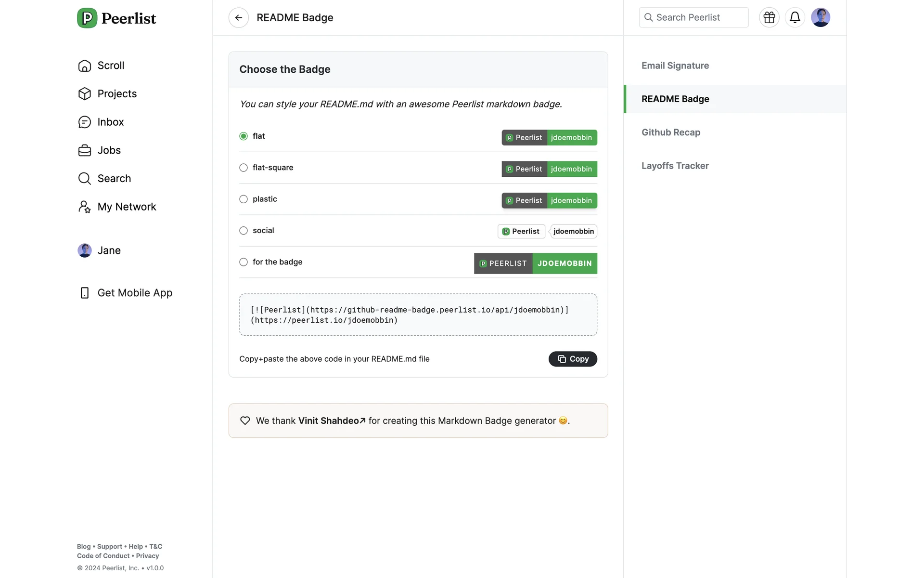Open Projects from the sidebar
This screenshot has width=924, height=578.
[116, 94]
